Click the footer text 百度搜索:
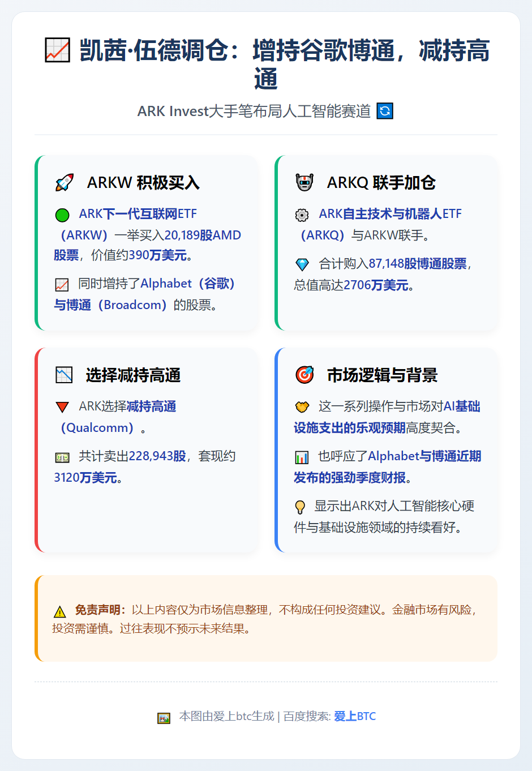This screenshot has height=771, width=532. (307, 716)
